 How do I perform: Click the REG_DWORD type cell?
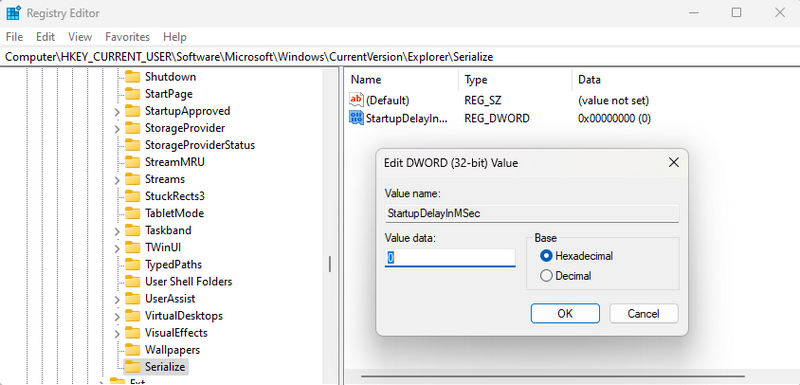coord(497,118)
